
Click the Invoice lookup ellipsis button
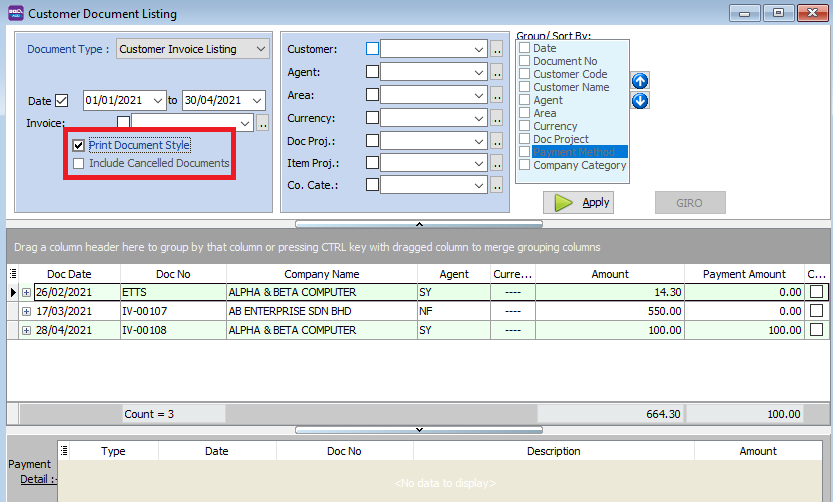tap(263, 123)
